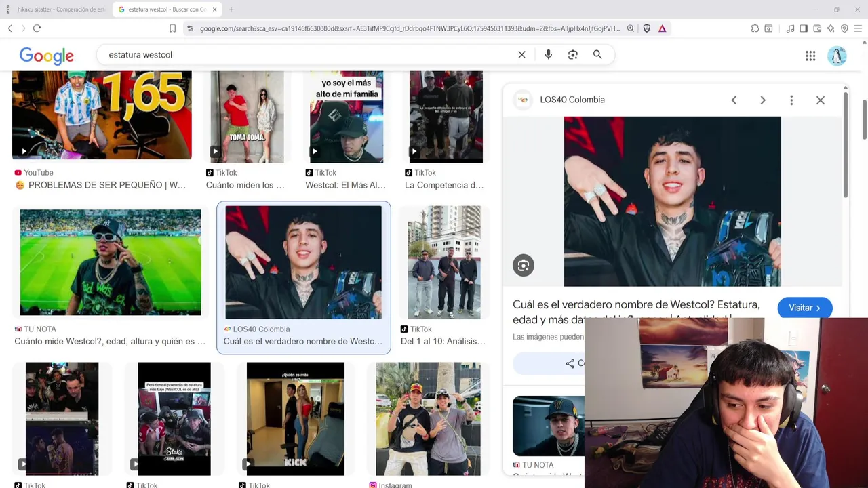The width and height of the screenshot is (868, 488).
Task: Toggle the browser sidebar panel icon
Action: pyautogui.click(x=804, y=28)
